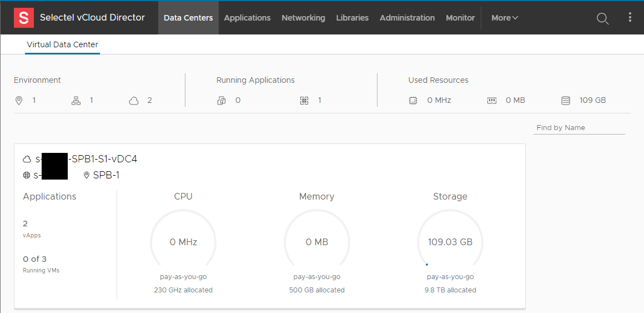Go to the Networking section

[x=304, y=18]
